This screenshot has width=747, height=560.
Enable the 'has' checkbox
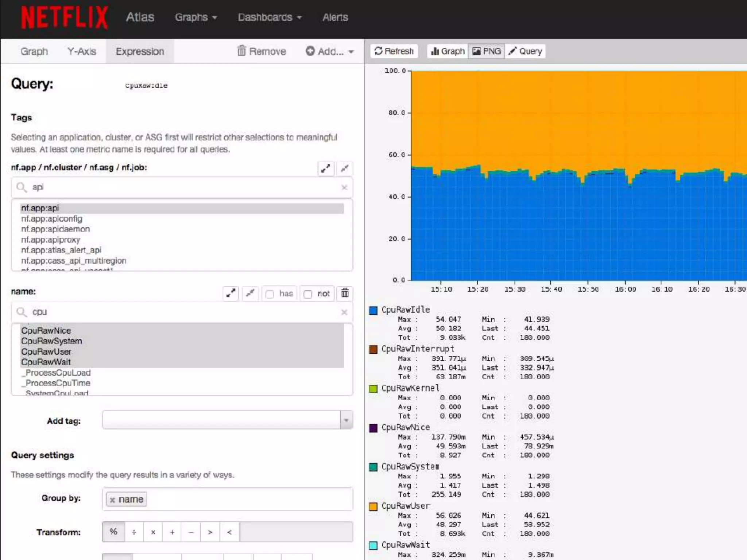270,294
